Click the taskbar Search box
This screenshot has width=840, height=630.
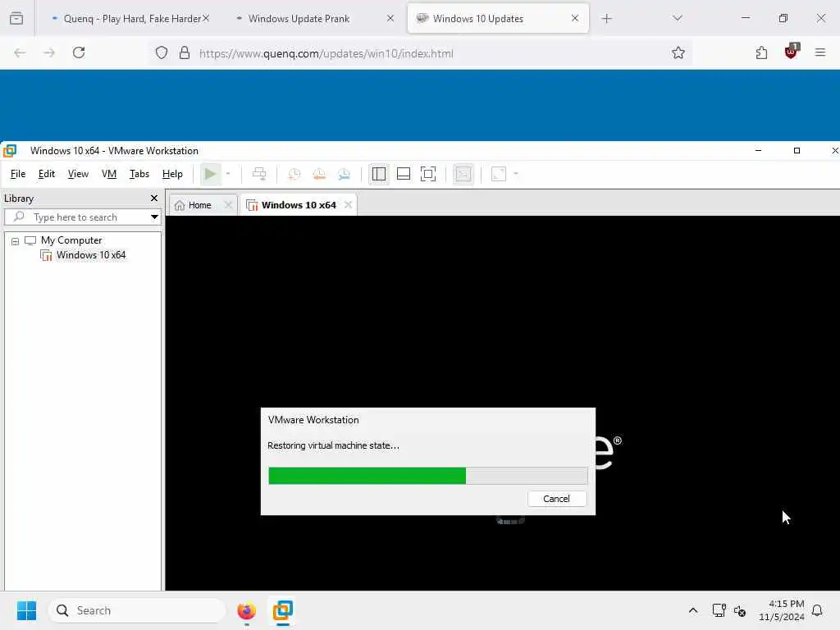(137, 610)
